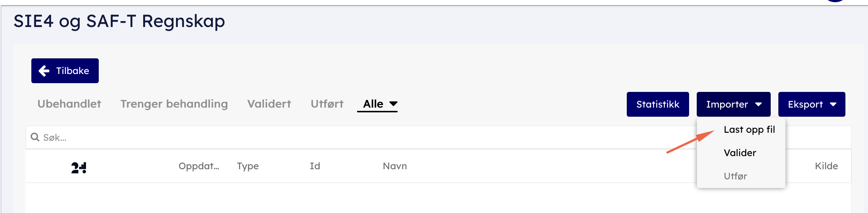Viewport: 868px width, 213px height.
Task: Click the Kilde column header
Action: tap(826, 166)
